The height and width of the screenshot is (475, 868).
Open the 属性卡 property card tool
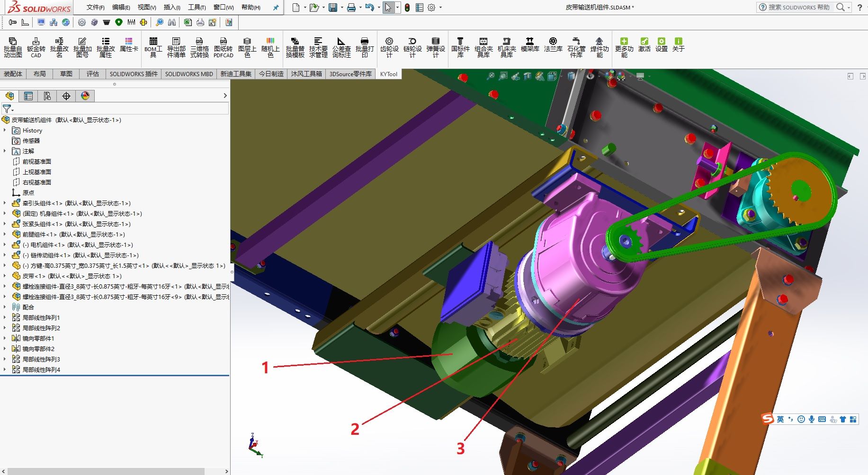pyautogui.click(x=129, y=44)
